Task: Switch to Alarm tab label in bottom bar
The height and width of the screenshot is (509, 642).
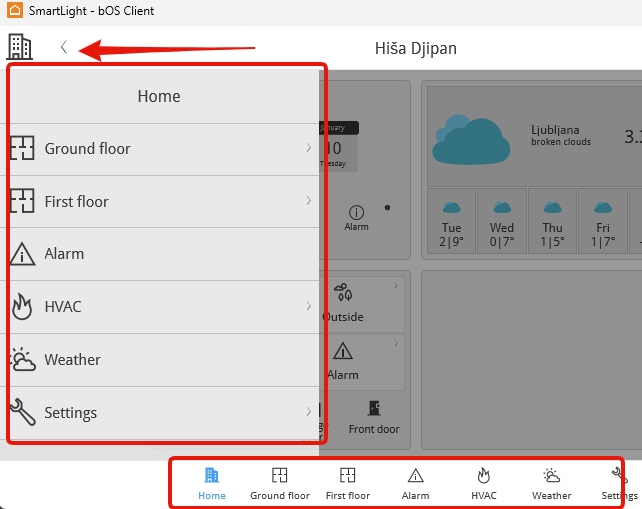Action: tap(416, 495)
